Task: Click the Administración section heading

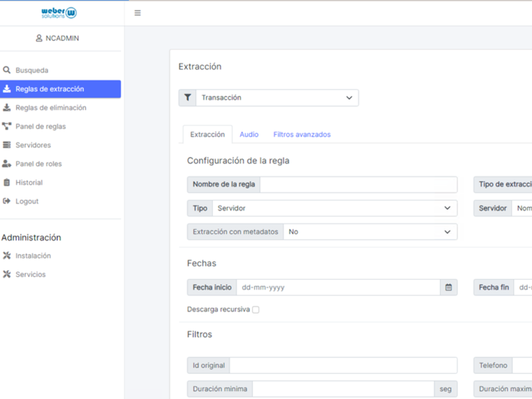Action: coord(31,237)
